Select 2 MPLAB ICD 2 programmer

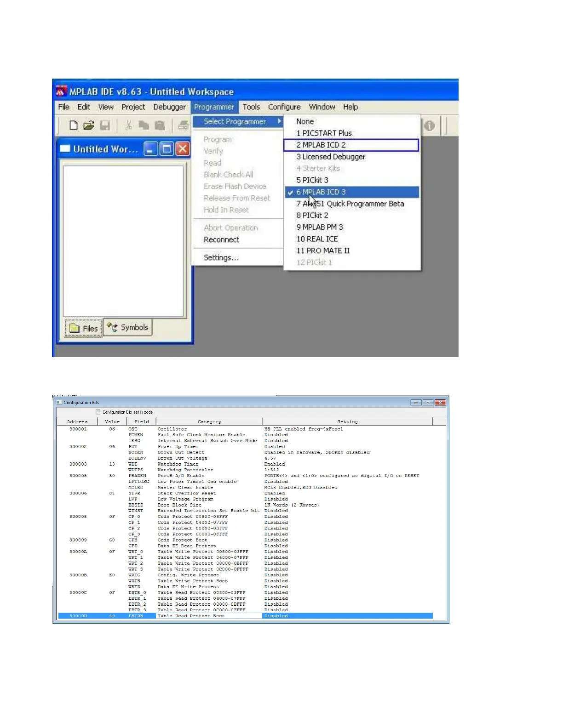tap(351, 145)
